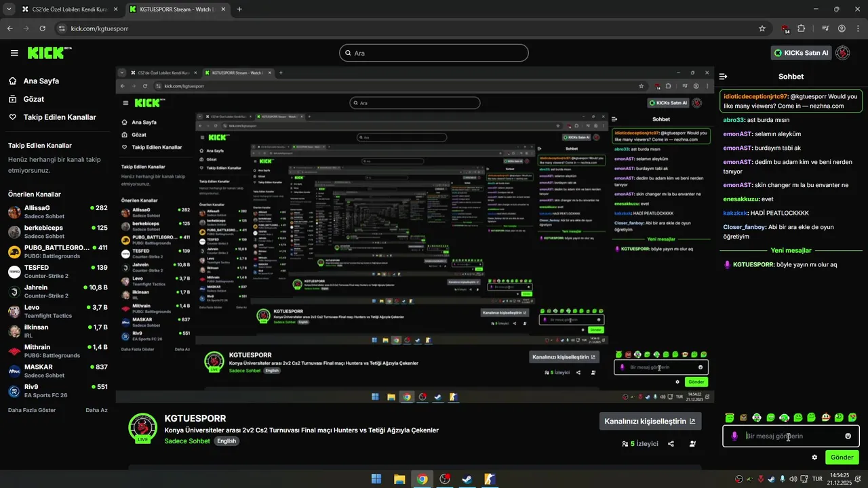Open the Kick hamburger sidebar menu
Viewport: 868px width, 488px height.
coord(14,53)
